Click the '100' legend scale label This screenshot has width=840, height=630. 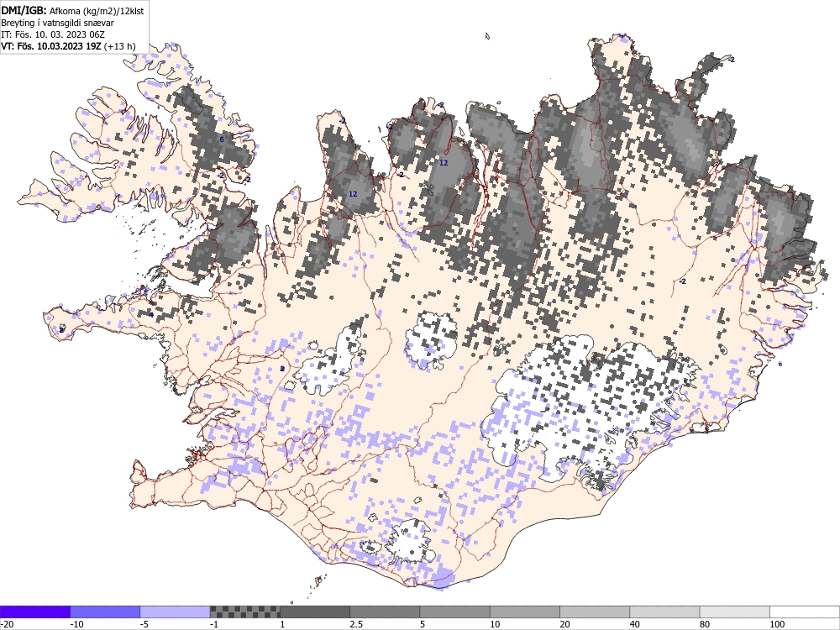click(x=777, y=624)
